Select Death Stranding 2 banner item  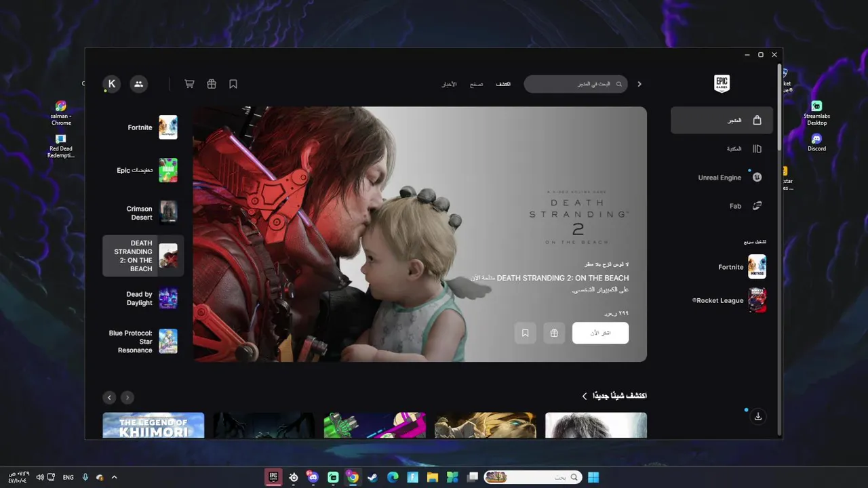point(142,256)
